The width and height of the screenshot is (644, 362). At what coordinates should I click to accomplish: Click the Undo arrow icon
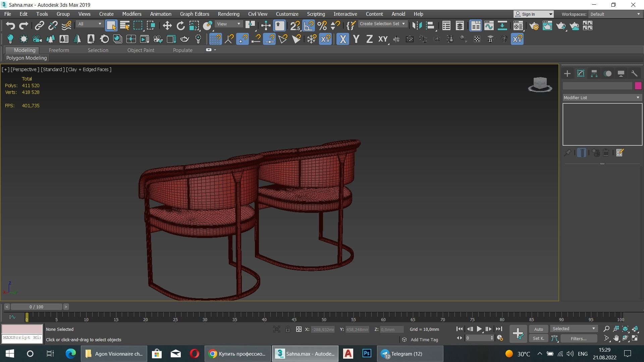[x=10, y=26]
